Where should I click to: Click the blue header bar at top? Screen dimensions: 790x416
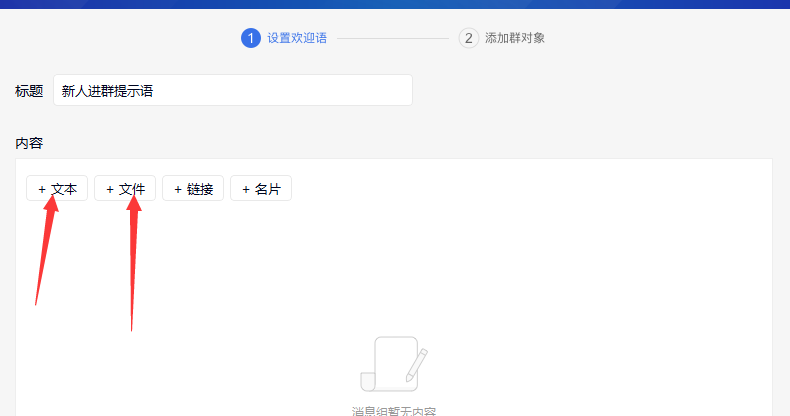[395, 4]
